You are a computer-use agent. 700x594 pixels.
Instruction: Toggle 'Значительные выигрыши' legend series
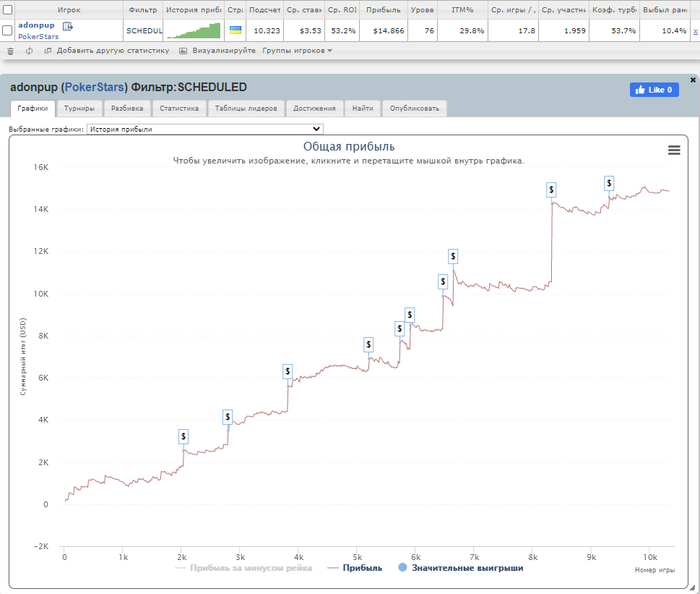pyautogui.click(x=461, y=568)
